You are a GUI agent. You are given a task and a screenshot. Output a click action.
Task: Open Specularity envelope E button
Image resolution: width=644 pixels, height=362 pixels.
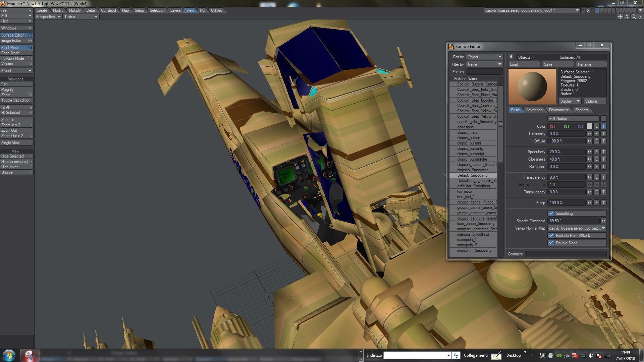point(596,152)
